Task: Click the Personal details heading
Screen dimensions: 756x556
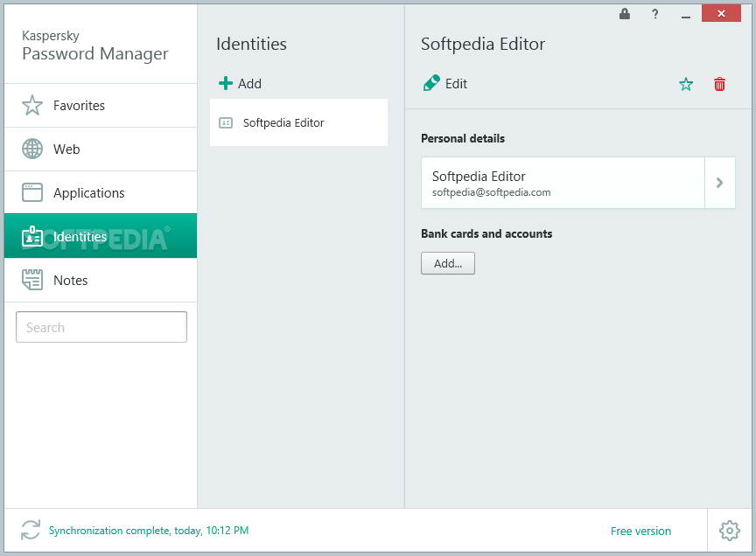Action: (x=463, y=139)
